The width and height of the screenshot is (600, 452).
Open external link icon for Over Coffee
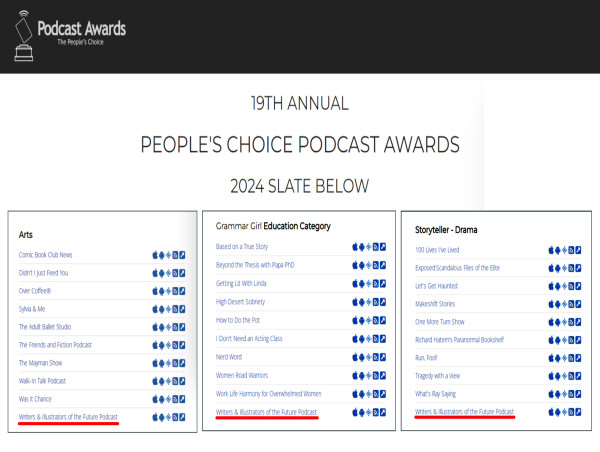[182, 291]
